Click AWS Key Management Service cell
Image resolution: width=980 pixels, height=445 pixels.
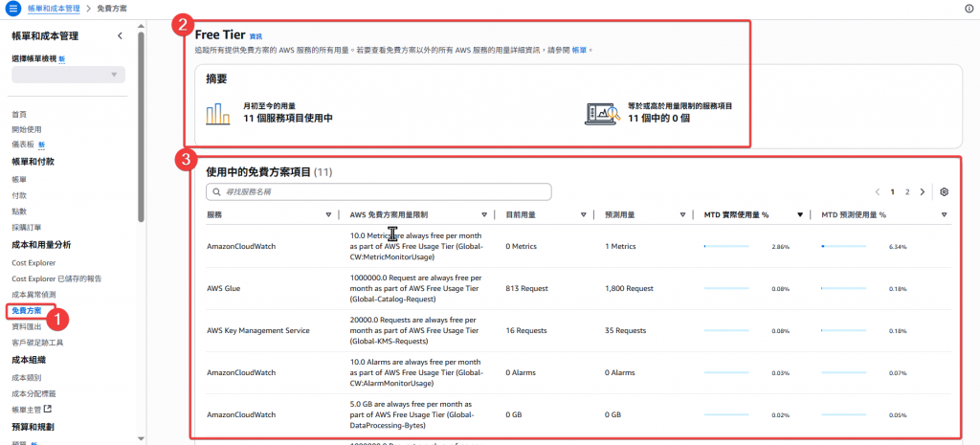258,330
